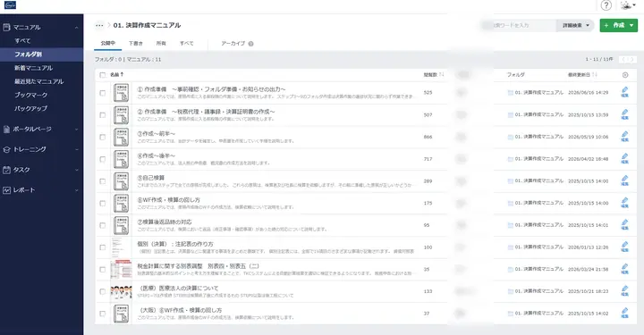
Task: Collapse the マニュアル sidebar section chevron
Action: (76, 28)
